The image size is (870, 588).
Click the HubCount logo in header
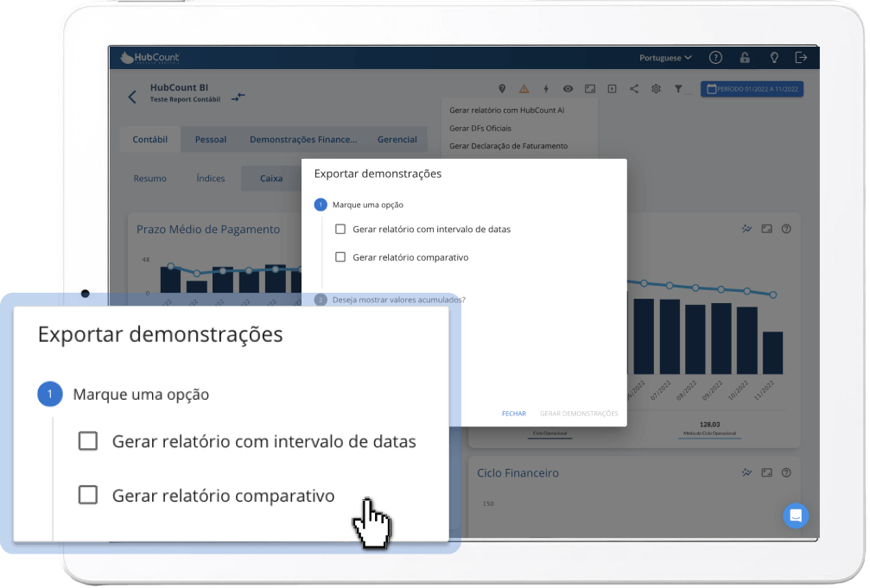click(149, 58)
